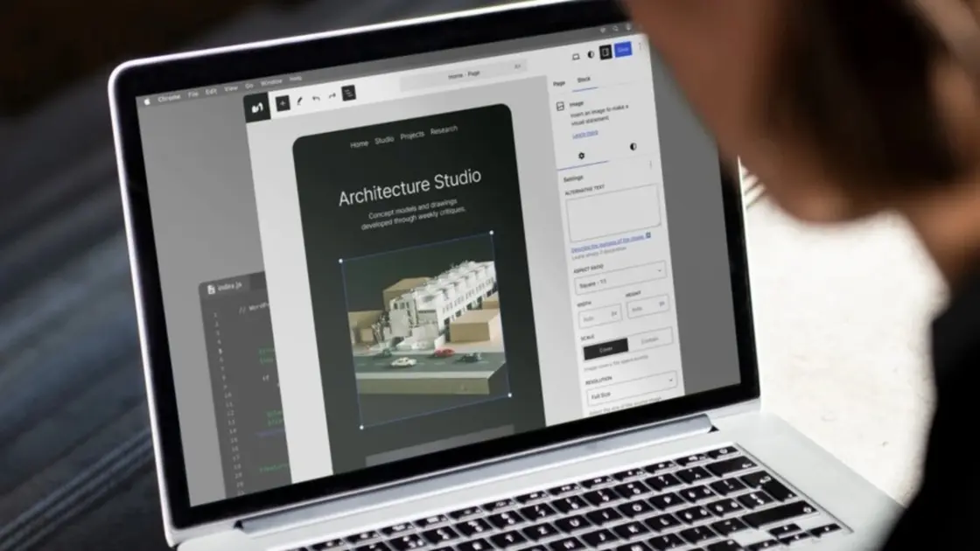Select the Cover scale option

click(605, 350)
